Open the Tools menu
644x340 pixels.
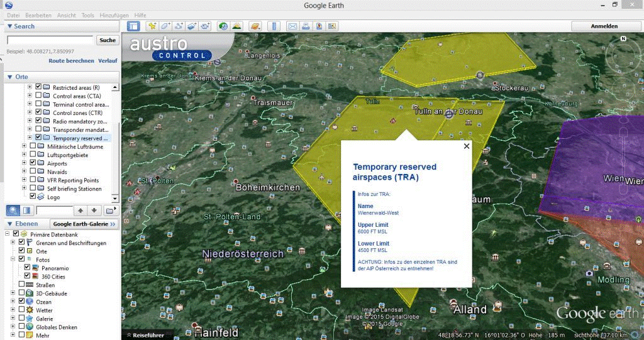87,15
